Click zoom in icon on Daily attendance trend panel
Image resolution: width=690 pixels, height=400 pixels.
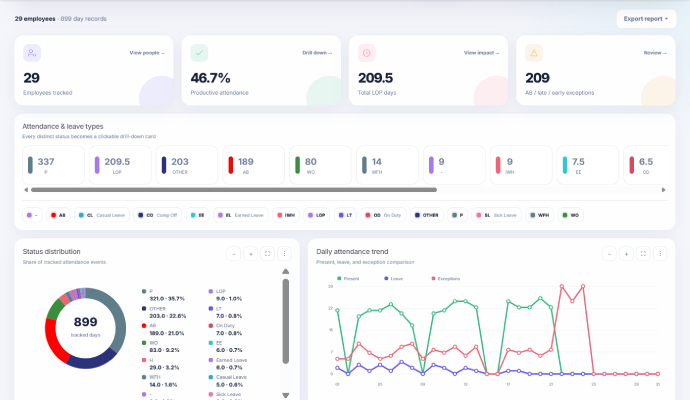tap(626, 254)
